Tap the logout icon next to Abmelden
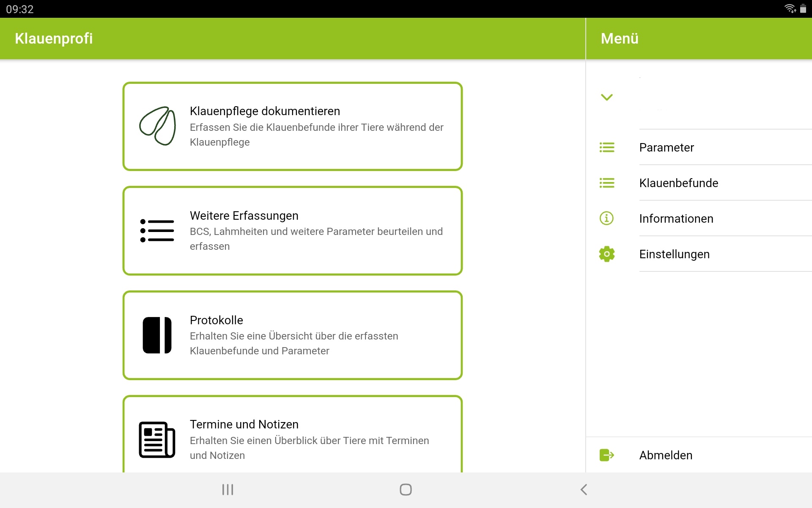812x508 pixels. coord(607,455)
